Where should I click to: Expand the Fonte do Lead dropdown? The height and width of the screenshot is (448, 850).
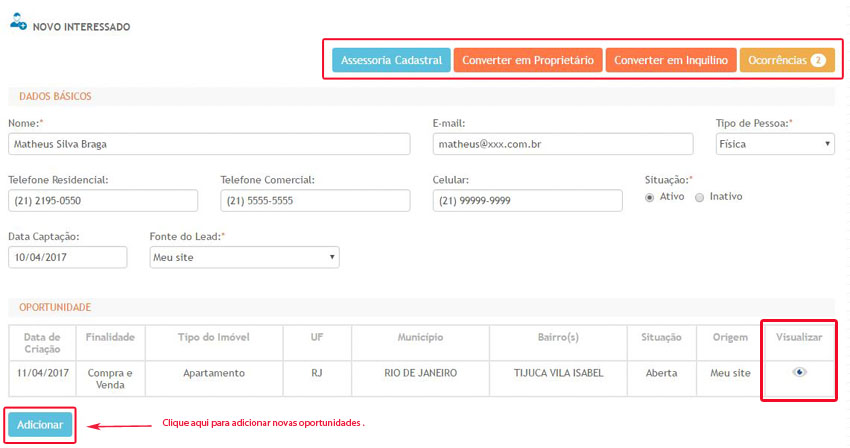tap(244, 257)
